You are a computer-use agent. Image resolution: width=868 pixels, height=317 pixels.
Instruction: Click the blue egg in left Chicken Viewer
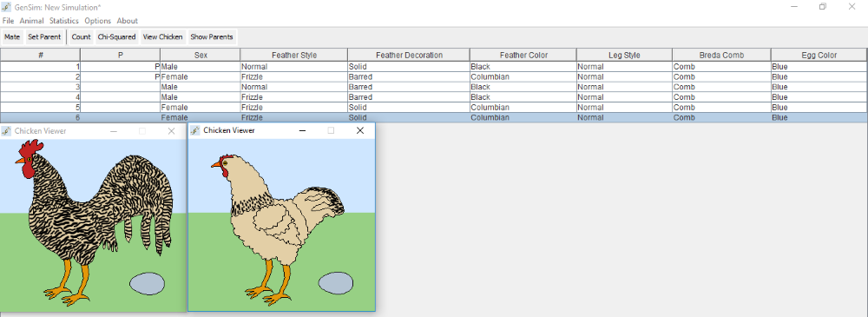(x=147, y=283)
